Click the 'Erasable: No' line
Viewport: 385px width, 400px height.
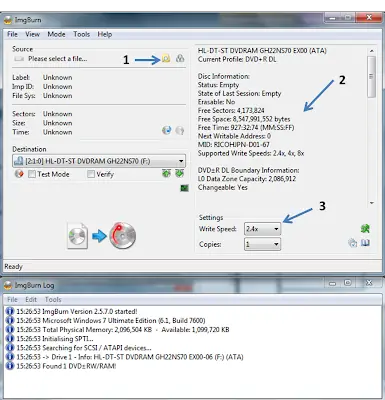pos(216,102)
